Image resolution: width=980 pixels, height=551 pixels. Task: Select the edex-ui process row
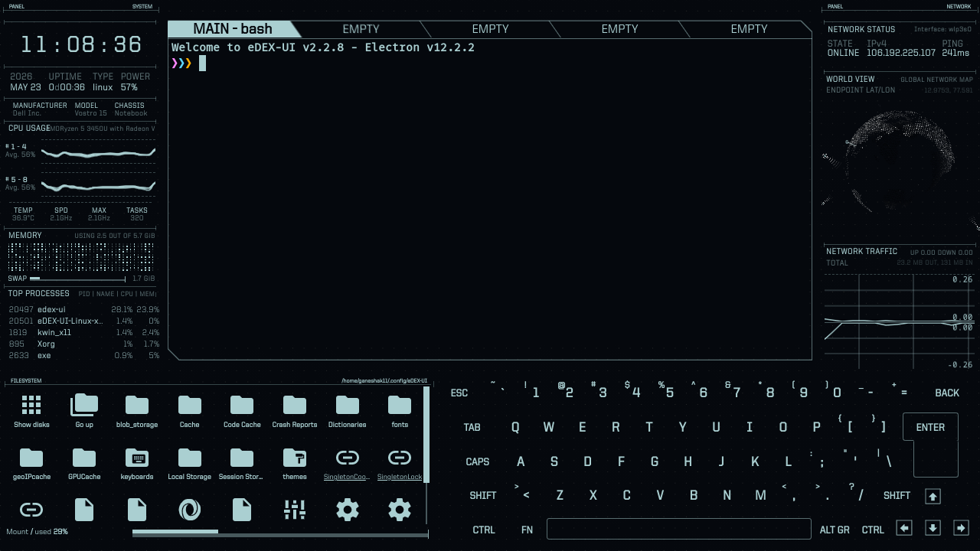[x=84, y=309]
